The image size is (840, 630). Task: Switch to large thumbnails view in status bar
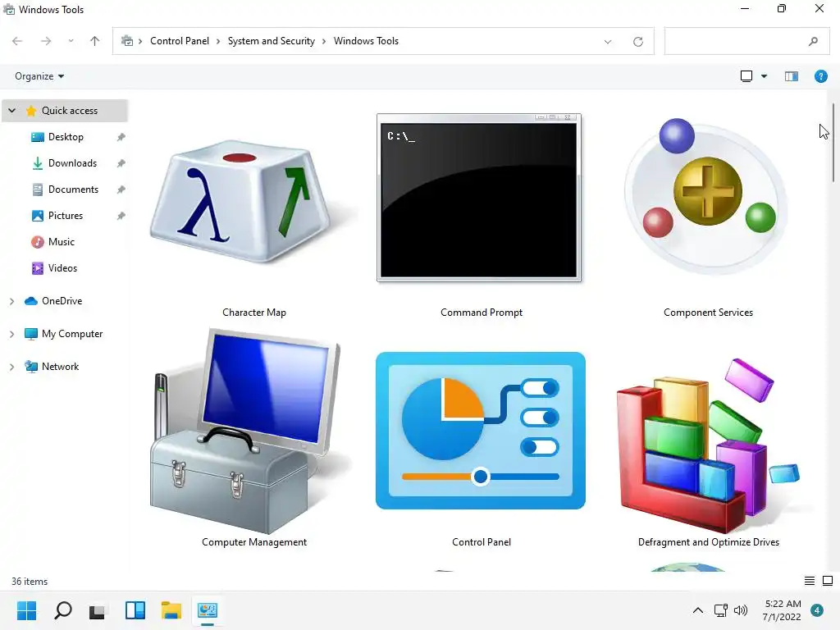828,581
